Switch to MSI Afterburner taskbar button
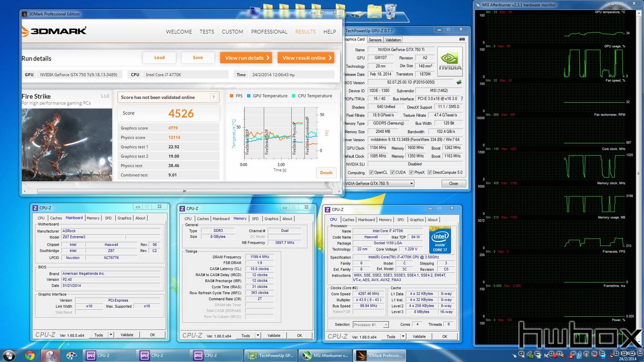 tap(326, 355)
